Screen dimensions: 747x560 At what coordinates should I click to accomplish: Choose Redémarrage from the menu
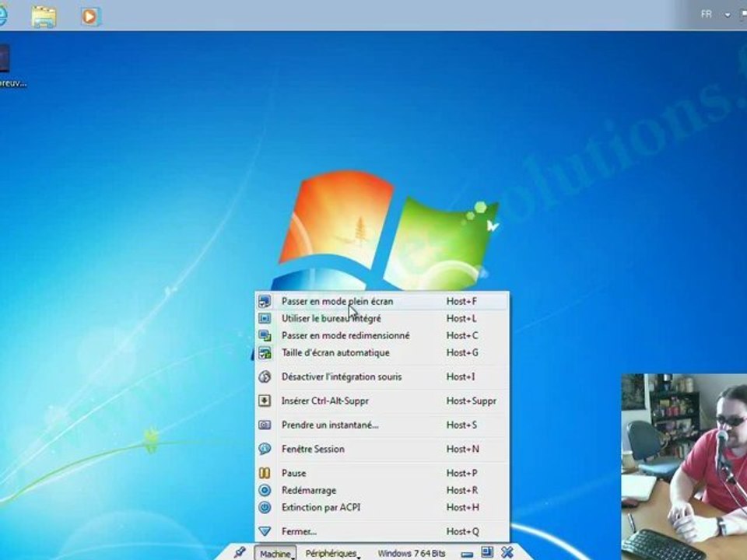coord(382,490)
